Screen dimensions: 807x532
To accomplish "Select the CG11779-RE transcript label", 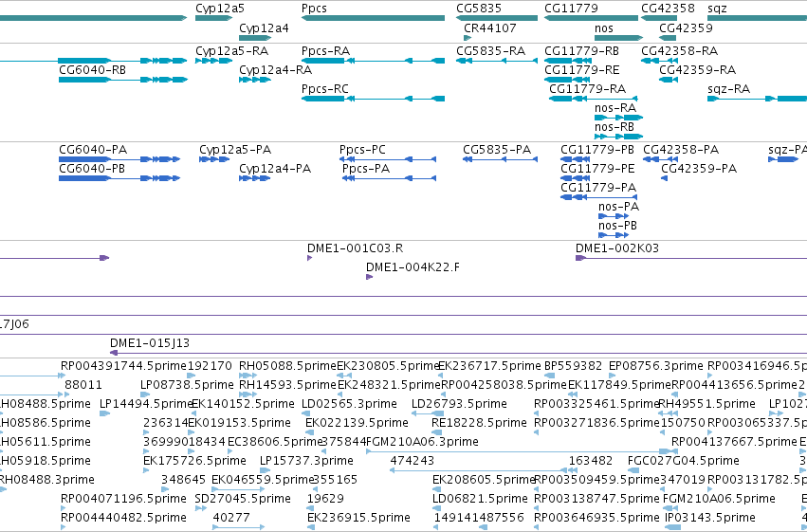I will (x=582, y=70).
